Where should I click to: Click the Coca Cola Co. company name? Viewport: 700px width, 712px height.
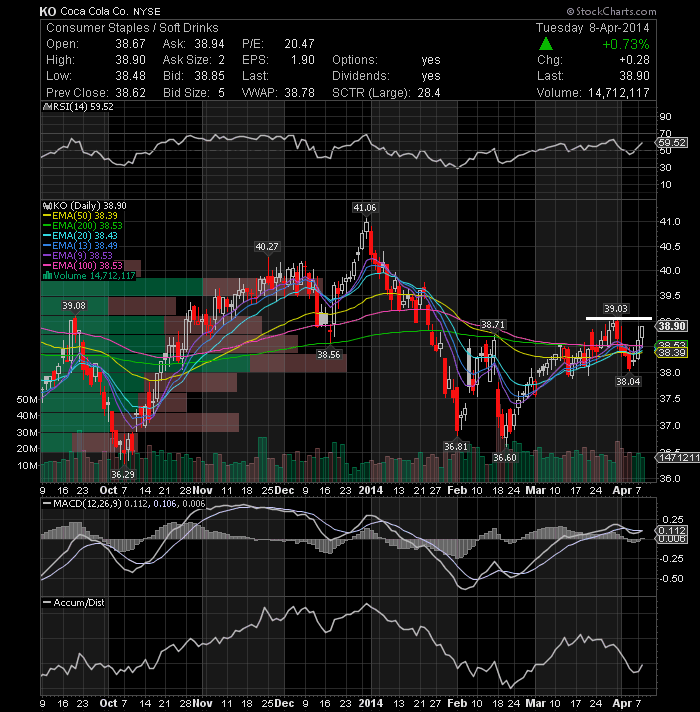point(95,11)
